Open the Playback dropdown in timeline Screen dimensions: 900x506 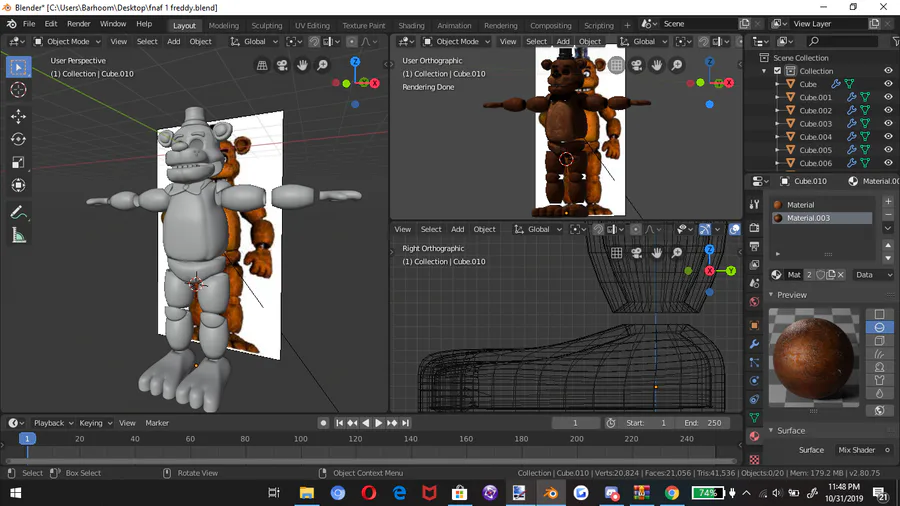pyautogui.click(x=48, y=423)
